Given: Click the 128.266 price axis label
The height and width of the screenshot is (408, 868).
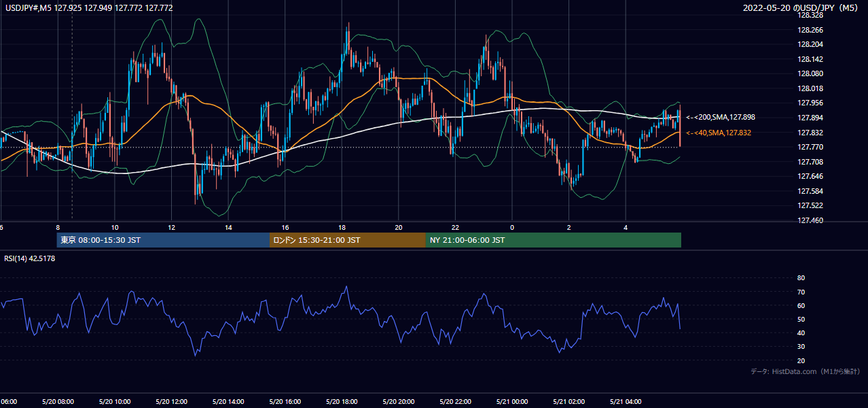Looking at the screenshot, I should click(811, 30).
